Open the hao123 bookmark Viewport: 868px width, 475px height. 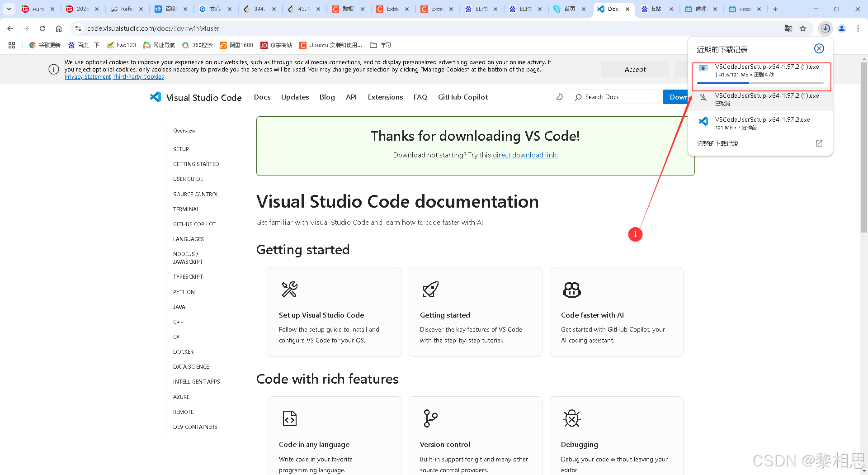(x=121, y=45)
